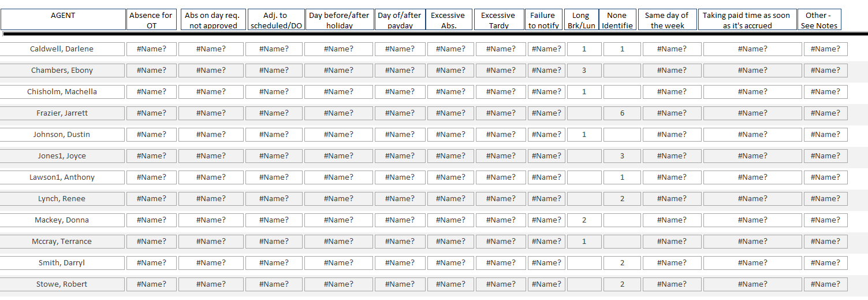Screen dimensions: 868x300
Task: Click the "Taking paid time as soon as it's accrued" header
Action: click(x=747, y=20)
